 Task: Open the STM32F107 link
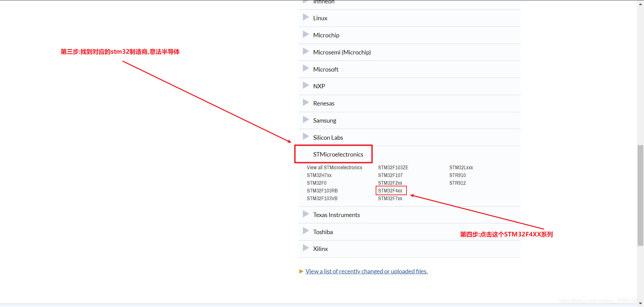click(x=390, y=175)
